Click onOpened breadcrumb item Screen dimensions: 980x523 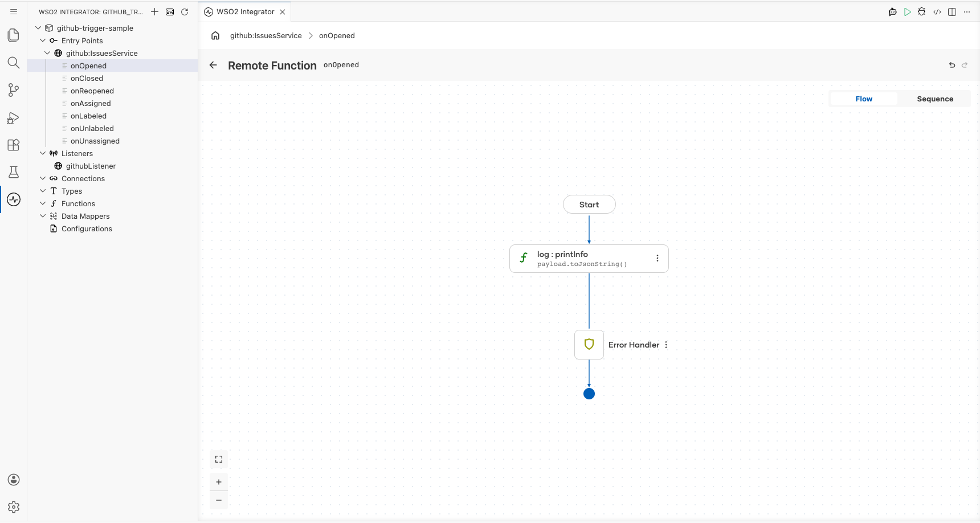(x=337, y=35)
